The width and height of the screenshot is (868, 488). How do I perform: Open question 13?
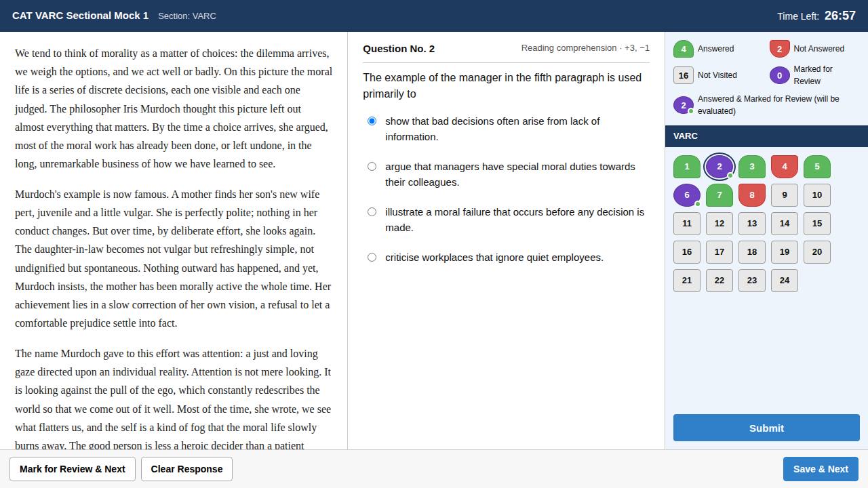pos(752,224)
